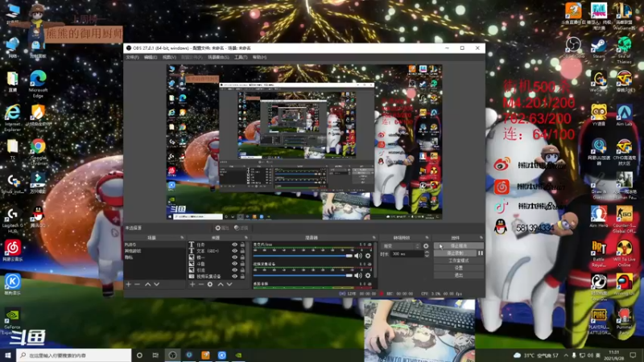The height and width of the screenshot is (362, 644).
Task: Open the 编辑(E) menu in OBS
Action: click(x=151, y=57)
